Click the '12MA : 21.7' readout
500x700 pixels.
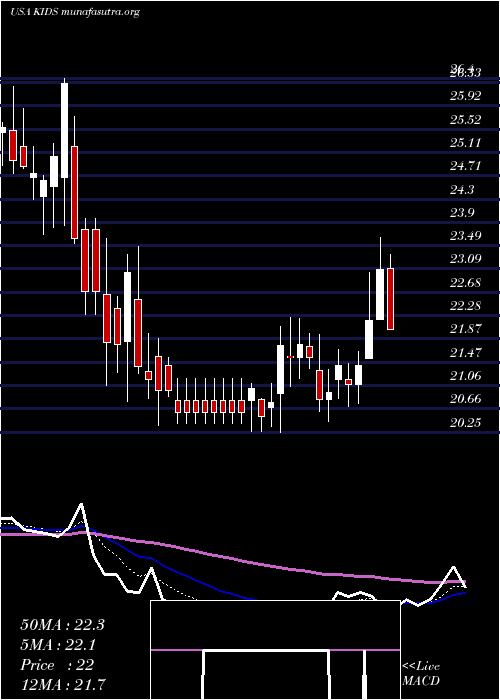tap(63, 684)
